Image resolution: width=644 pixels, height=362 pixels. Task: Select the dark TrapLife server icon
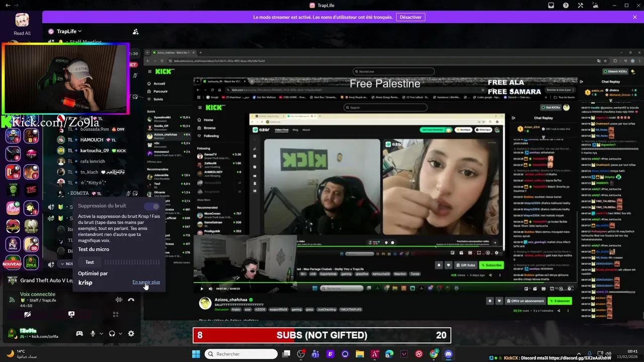[13, 226]
